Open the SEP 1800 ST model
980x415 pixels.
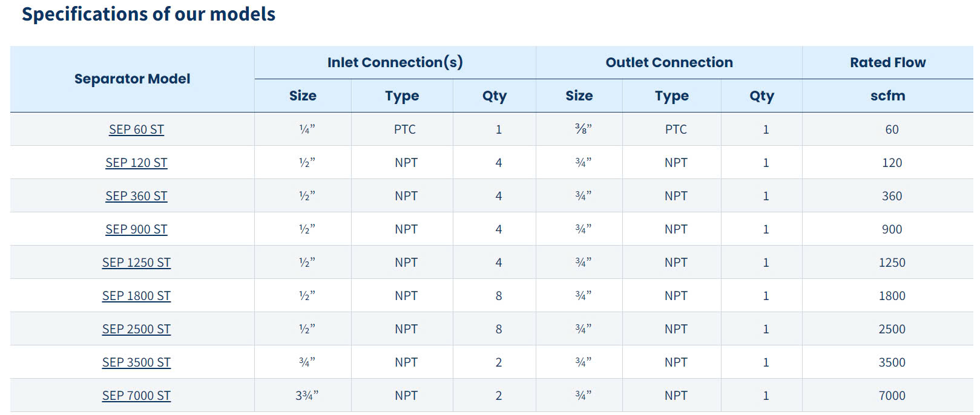(136, 296)
